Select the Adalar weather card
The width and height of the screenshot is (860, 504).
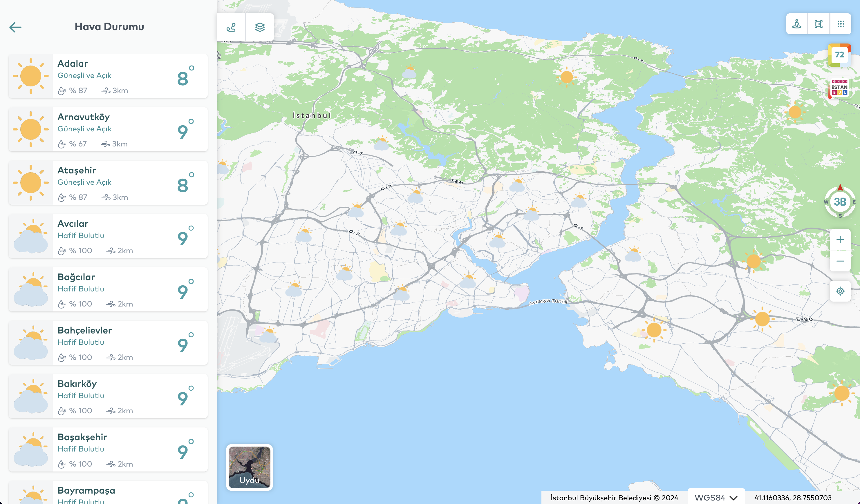pyautogui.click(x=108, y=76)
